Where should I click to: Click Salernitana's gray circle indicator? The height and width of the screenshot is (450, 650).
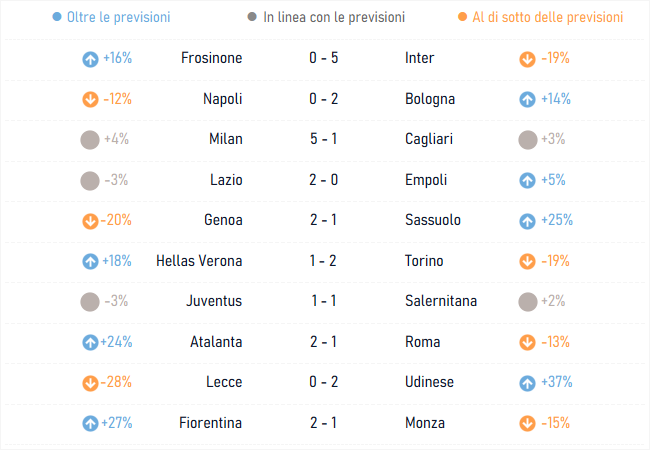(528, 302)
